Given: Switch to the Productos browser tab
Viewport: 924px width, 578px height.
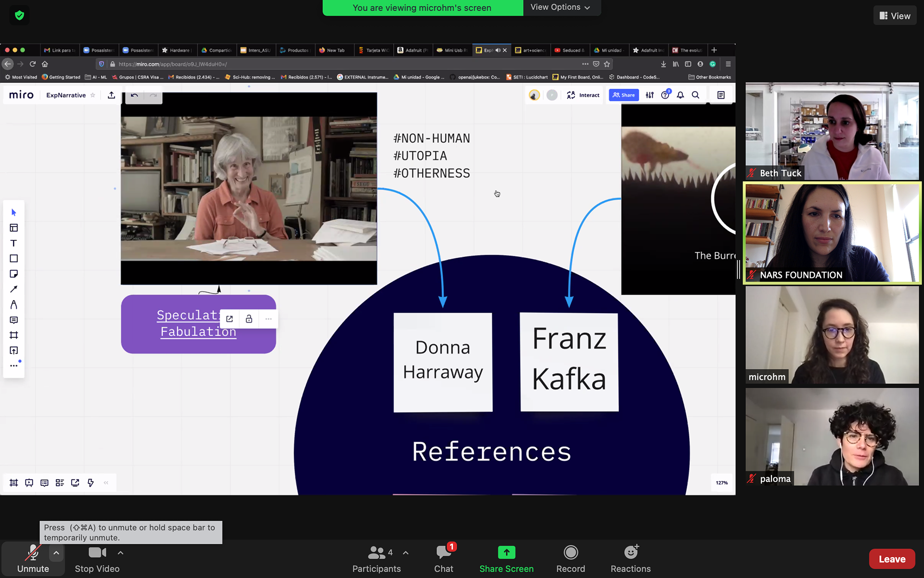Looking at the screenshot, I should pos(295,50).
